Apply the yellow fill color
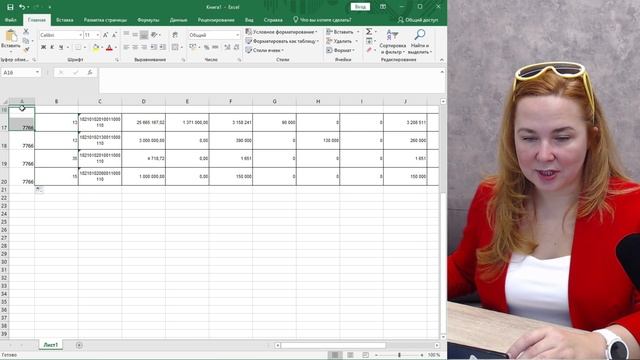The height and width of the screenshot is (360, 640). click(96, 48)
